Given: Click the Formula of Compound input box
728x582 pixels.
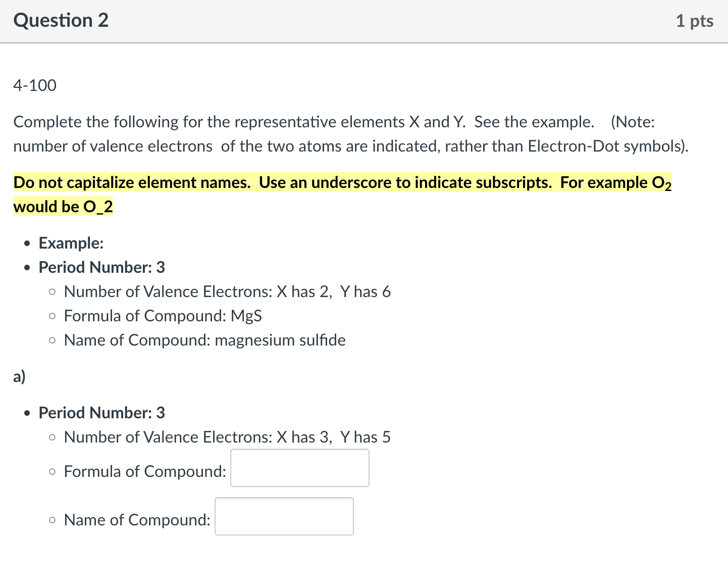Looking at the screenshot, I should [300, 468].
